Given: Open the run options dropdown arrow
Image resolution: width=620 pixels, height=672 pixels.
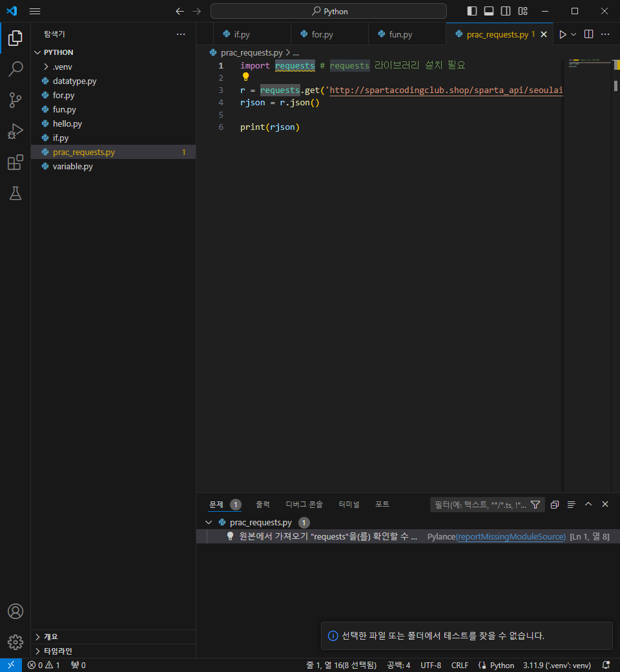Looking at the screenshot, I should (x=573, y=34).
